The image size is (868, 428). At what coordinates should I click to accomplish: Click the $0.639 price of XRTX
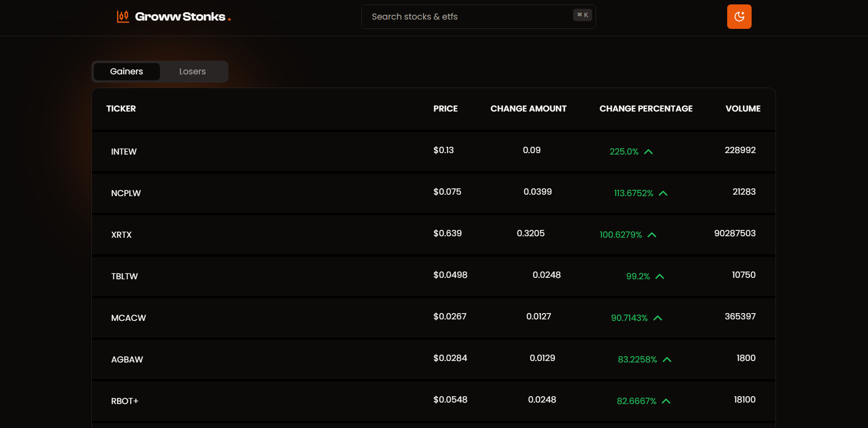[x=447, y=233]
